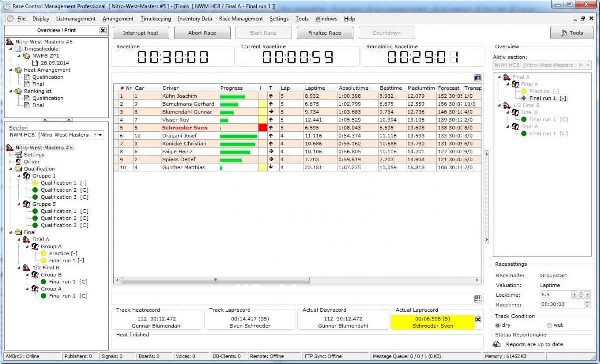Click the yellow Actual Laprecord box
Screen dimensions: 600x364
click(x=432, y=320)
